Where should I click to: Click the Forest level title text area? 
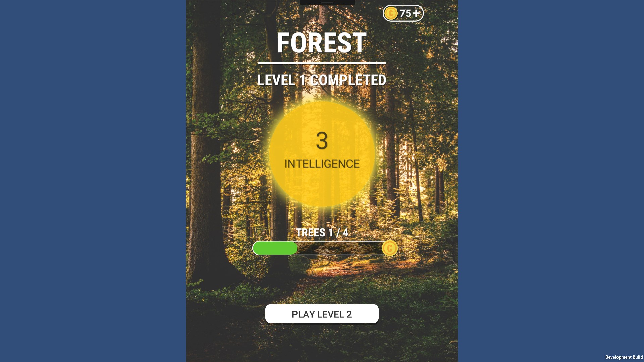pyautogui.click(x=322, y=43)
